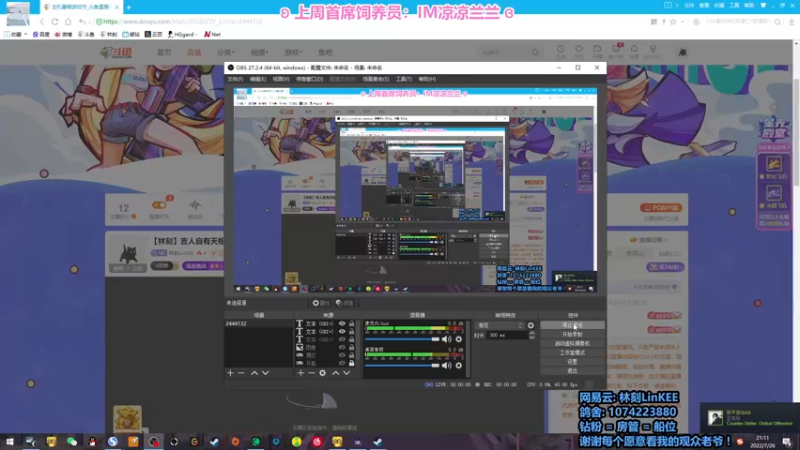Viewport: 800px width, 450px height.
Task: Open 首页 on Douyu navigation
Action: [x=164, y=53]
